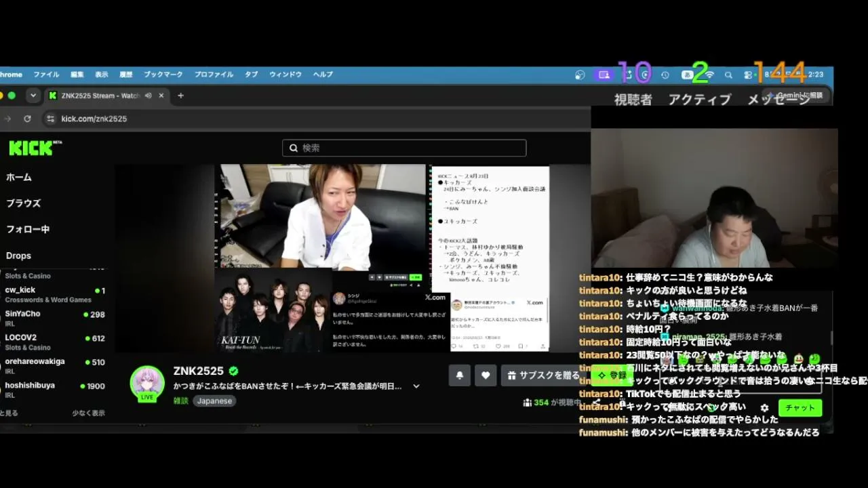Reload the page with the refresh icon
868x488 pixels.
(x=27, y=119)
